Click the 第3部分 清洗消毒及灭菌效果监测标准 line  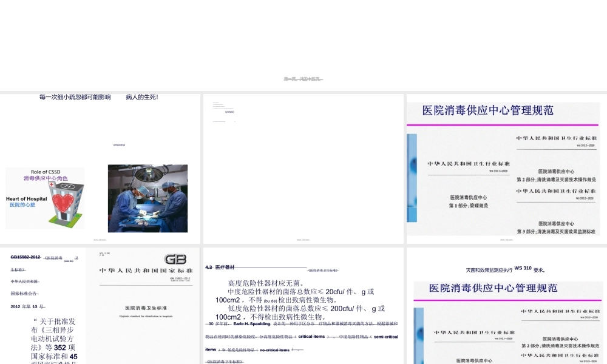click(557, 231)
